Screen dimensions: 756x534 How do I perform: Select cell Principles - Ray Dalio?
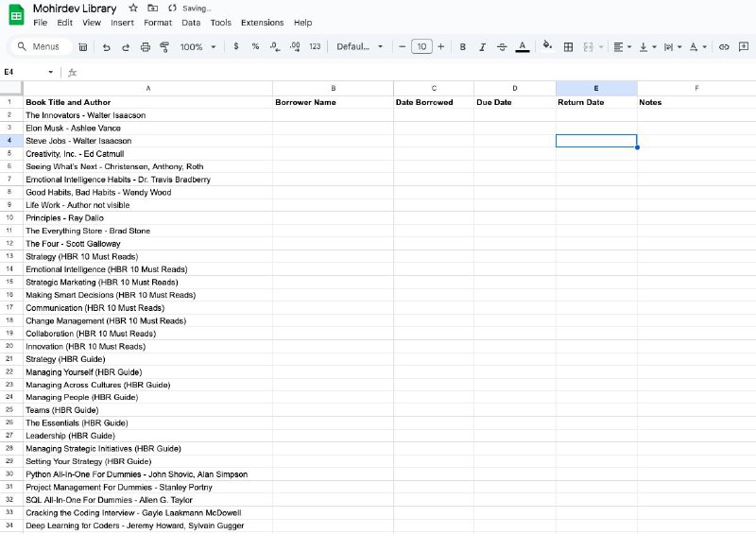tap(148, 218)
